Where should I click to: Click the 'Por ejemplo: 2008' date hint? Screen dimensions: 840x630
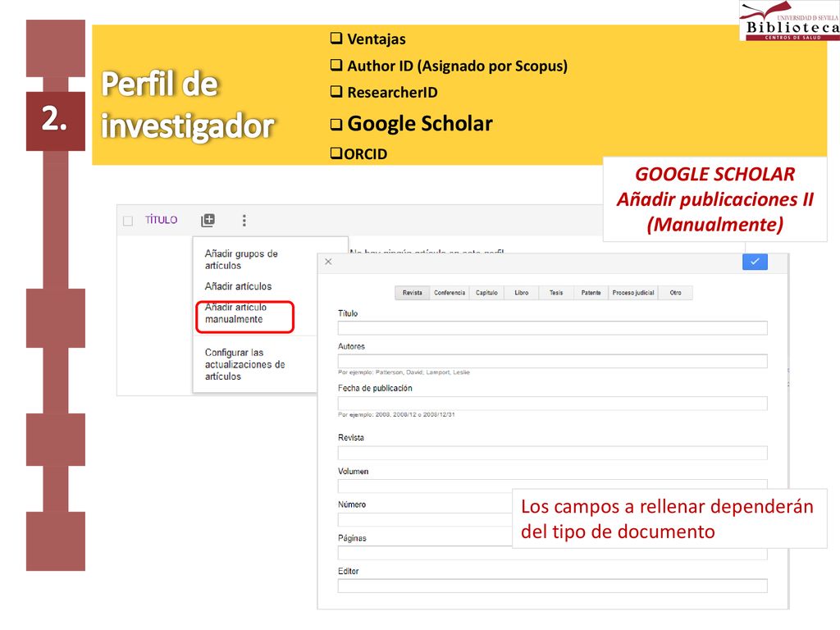tap(396, 414)
